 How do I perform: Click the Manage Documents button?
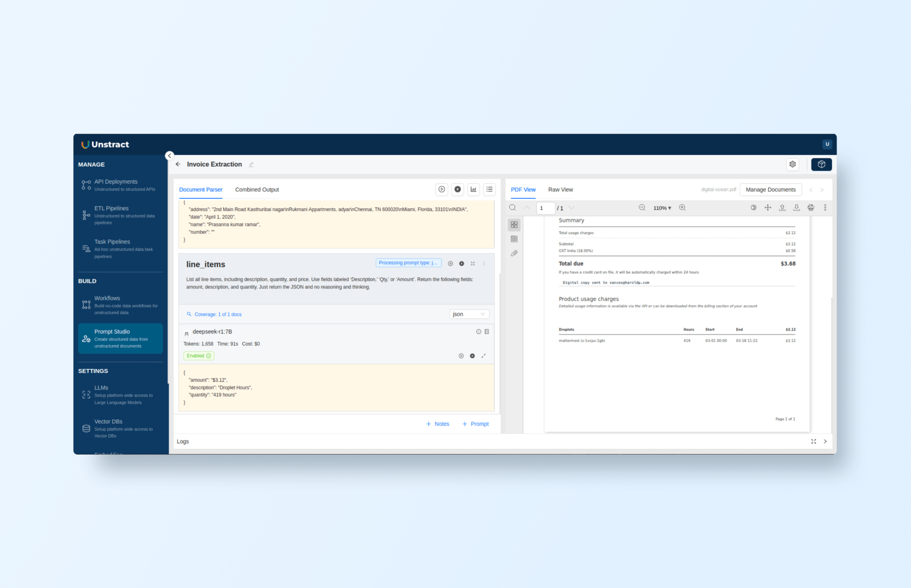click(x=770, y=189)
